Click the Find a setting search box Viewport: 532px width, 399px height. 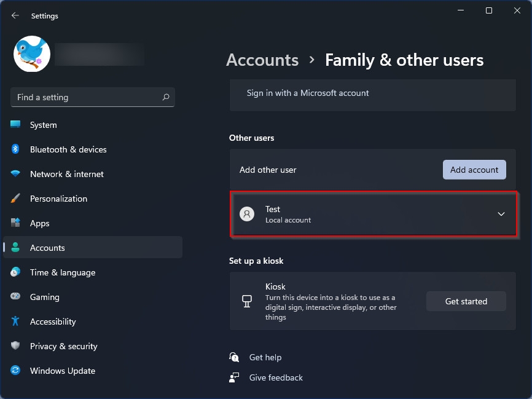tap(93, 97)
